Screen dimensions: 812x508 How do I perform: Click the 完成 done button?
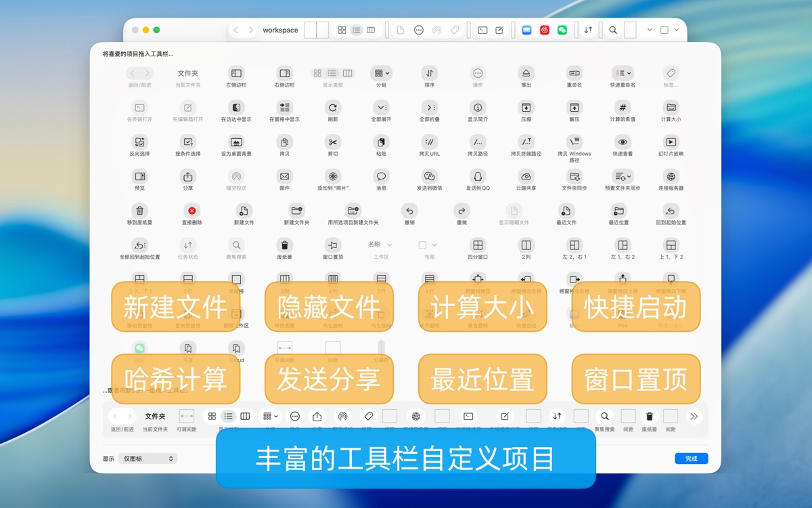[x=691, y=459]
